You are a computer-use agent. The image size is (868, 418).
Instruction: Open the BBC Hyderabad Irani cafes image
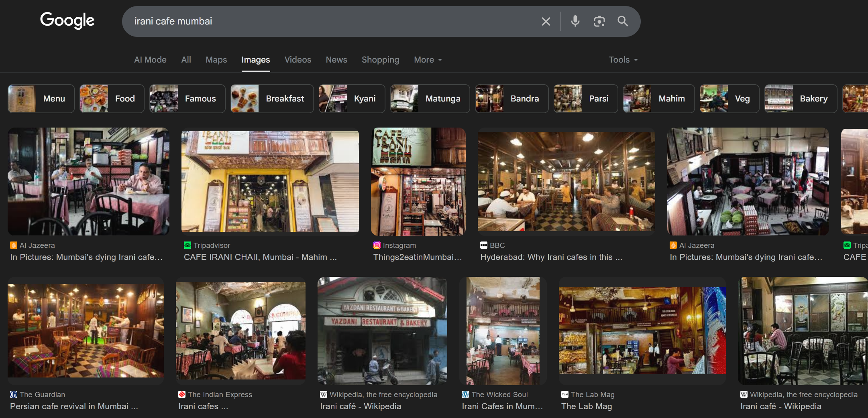click(x=566, y=181)
